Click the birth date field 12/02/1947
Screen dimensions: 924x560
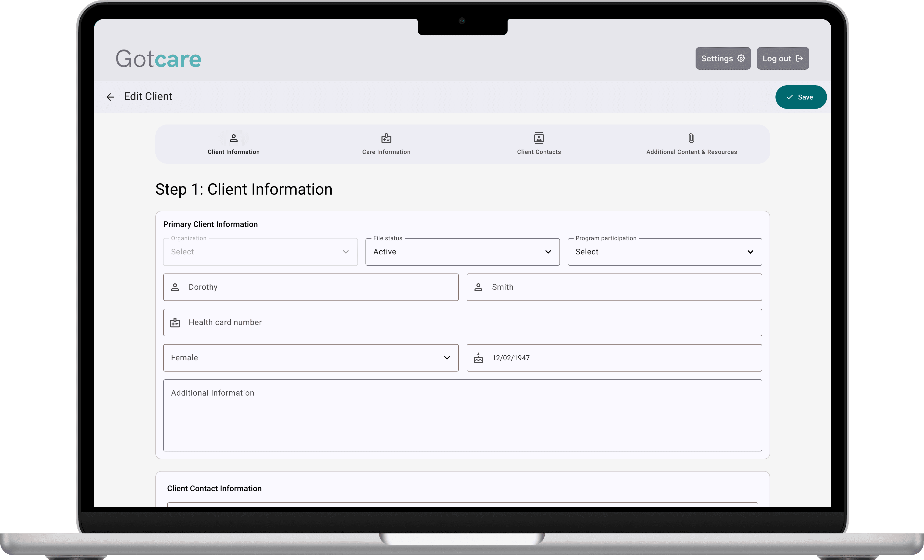pyautogui.click(x=614, y=358)
